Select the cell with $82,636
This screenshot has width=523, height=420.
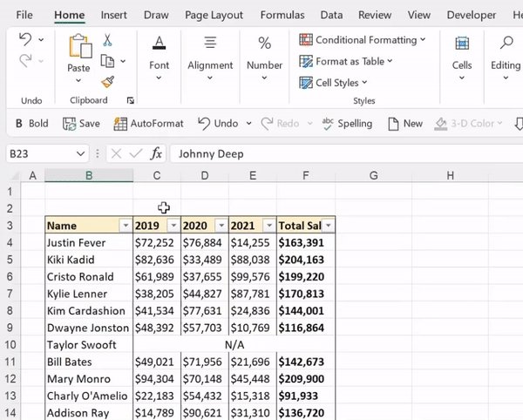pos(157,260)
